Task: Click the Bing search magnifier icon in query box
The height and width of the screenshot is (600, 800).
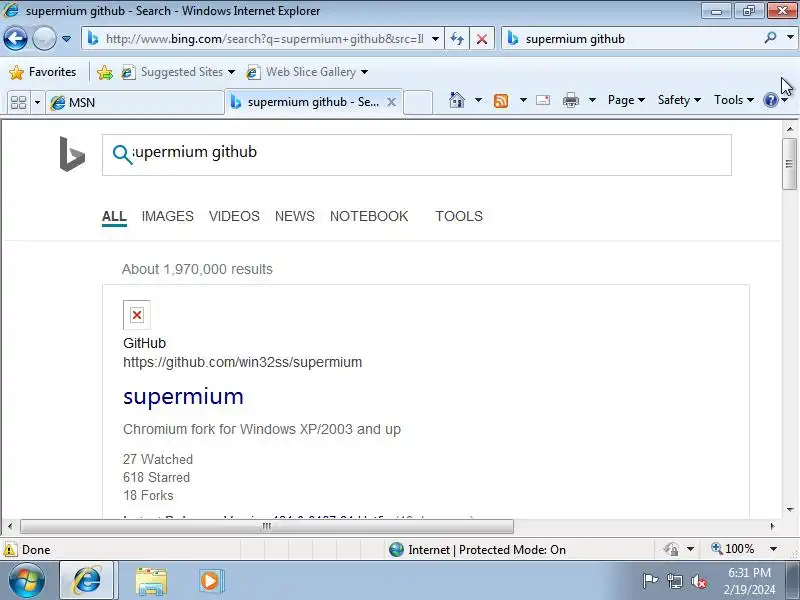Action: coord(122,154)
